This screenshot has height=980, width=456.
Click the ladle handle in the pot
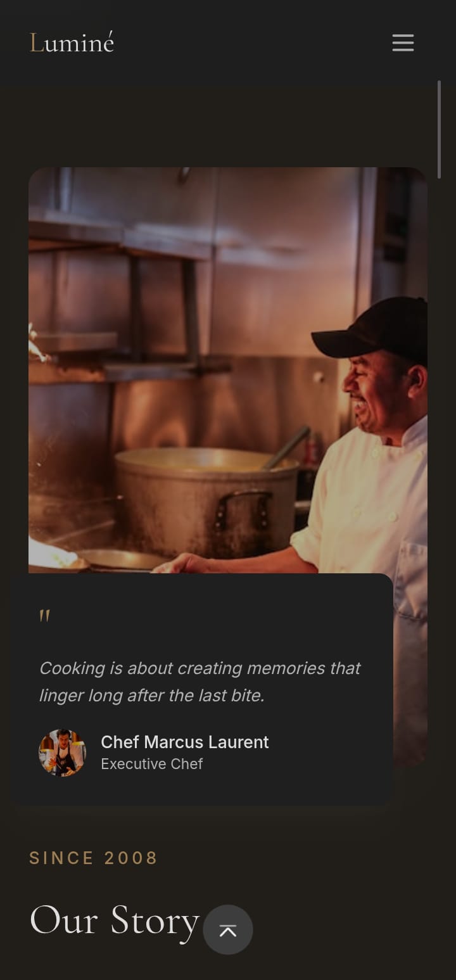pos(287,448)
